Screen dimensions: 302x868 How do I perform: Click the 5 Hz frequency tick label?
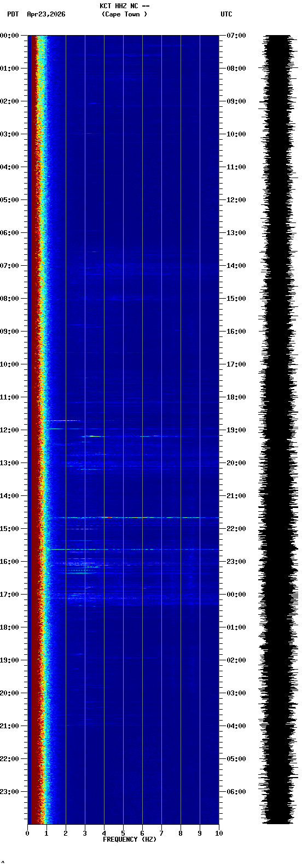click(x=123, y=833)
